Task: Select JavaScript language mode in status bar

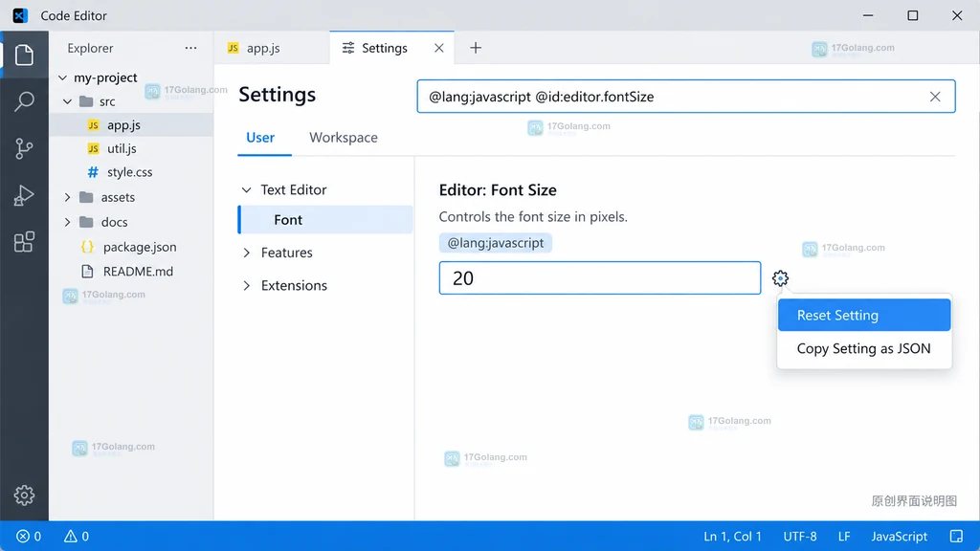Action: point(900,536)
